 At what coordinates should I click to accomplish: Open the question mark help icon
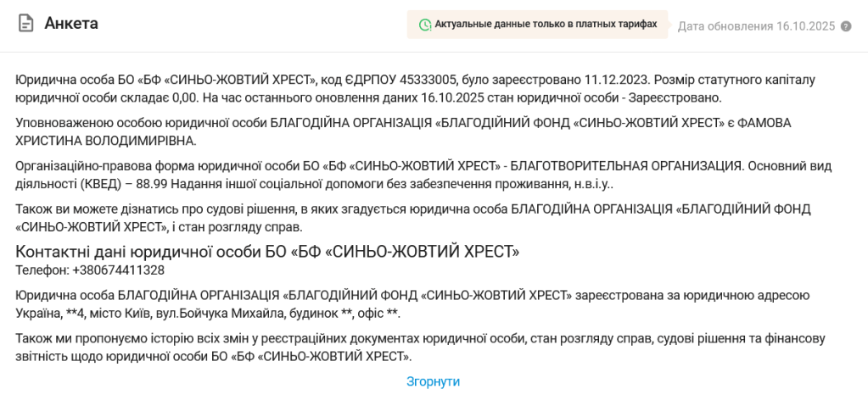click(x=845, y=26)
